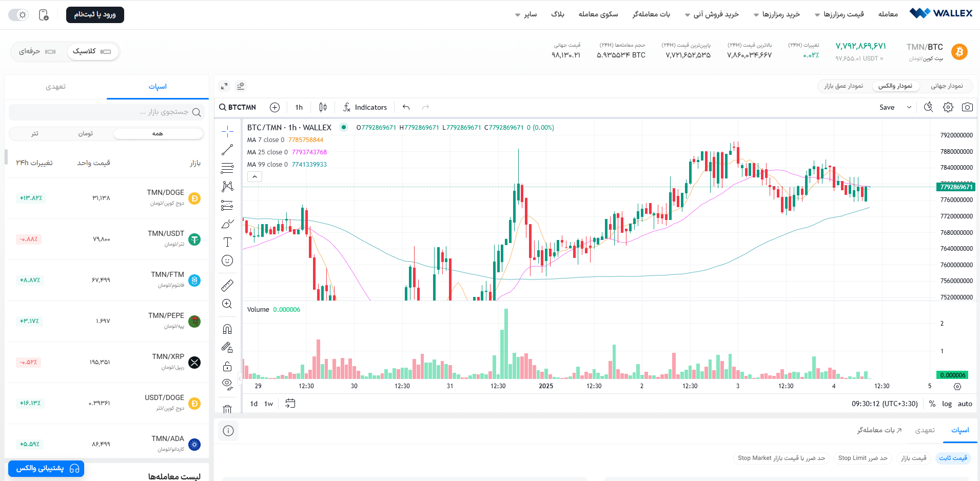Open chart style candlestick selector

coord(323,107)
